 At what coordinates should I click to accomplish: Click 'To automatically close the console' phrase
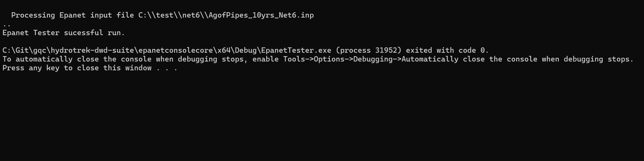[x=77, y=59]
